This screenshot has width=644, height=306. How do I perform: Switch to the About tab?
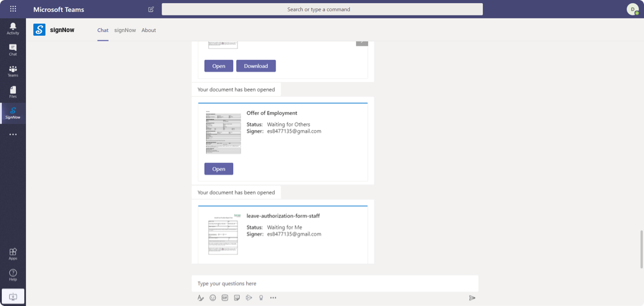(x=149, y=30)
